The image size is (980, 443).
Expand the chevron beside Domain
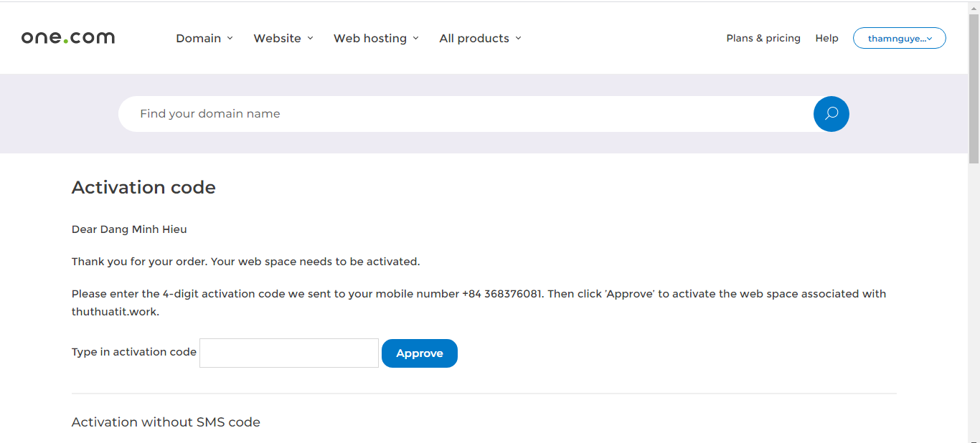tap(230, 38)
